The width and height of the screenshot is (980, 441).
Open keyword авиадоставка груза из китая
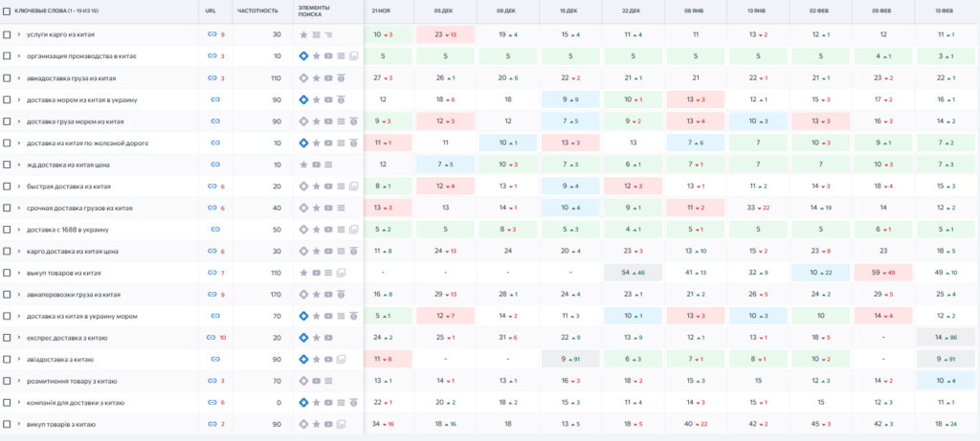pos(71,78)
